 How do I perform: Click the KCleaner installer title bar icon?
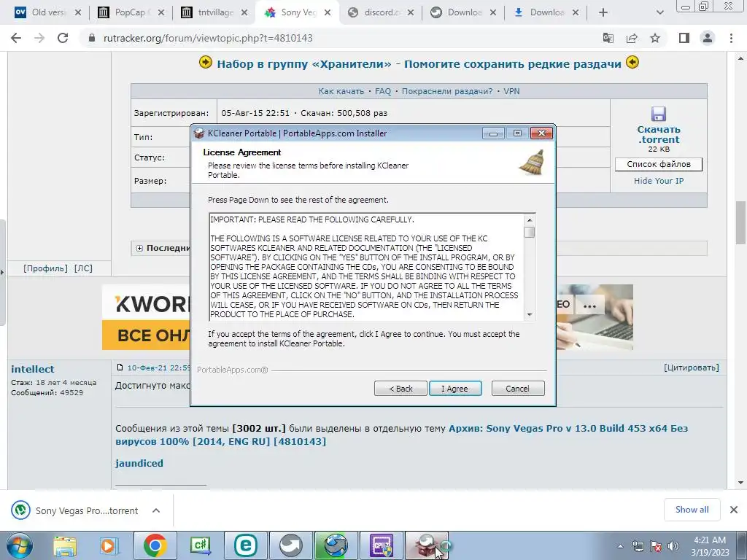[x=199, y=133]
